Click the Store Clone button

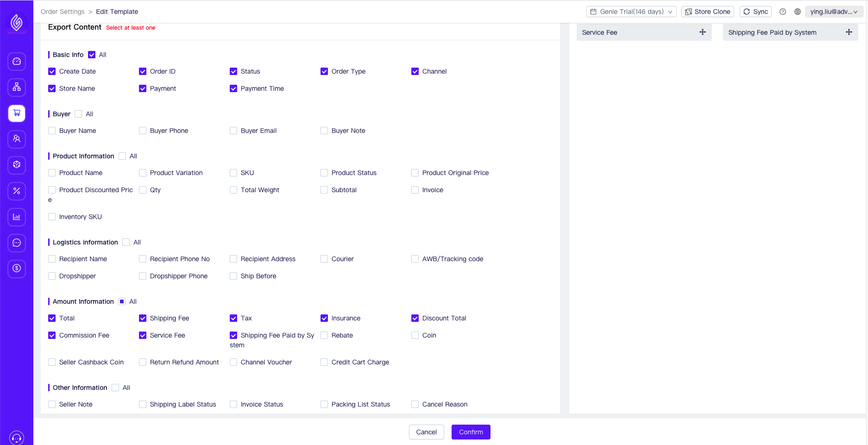coord(708,12)
